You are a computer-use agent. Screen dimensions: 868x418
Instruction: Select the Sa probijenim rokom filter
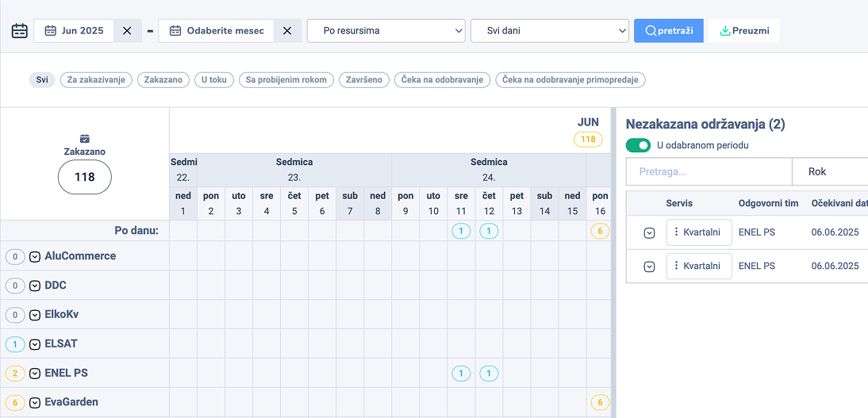coord(286,80)
